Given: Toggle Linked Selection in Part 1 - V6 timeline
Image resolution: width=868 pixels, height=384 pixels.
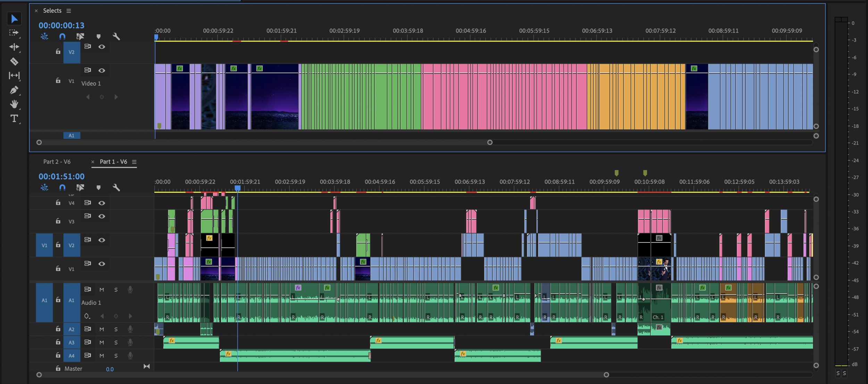Looking at the screenshot, I should (x=80, y=187).
